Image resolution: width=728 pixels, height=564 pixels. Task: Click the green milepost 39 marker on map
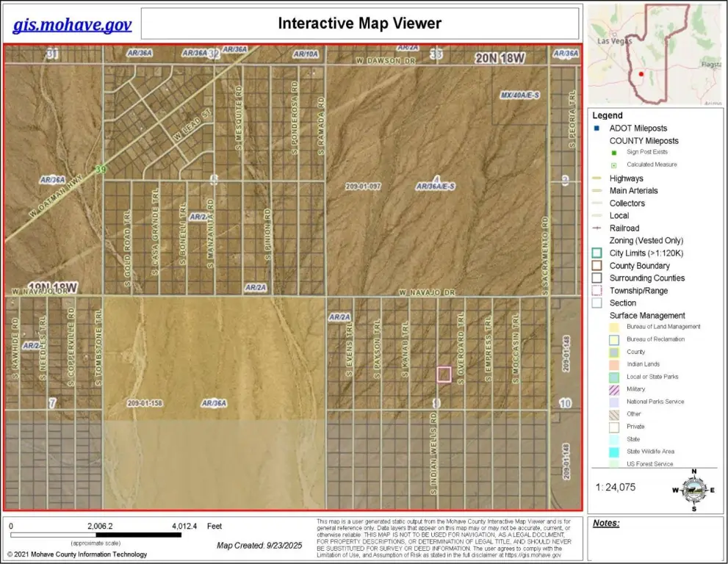tap(98, 170)
